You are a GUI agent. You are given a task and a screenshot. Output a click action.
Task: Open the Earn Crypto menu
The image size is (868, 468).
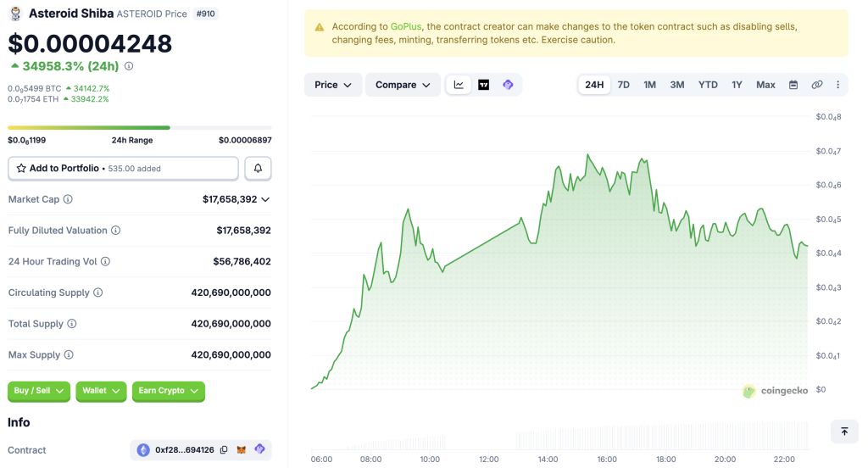click(169, 391)
